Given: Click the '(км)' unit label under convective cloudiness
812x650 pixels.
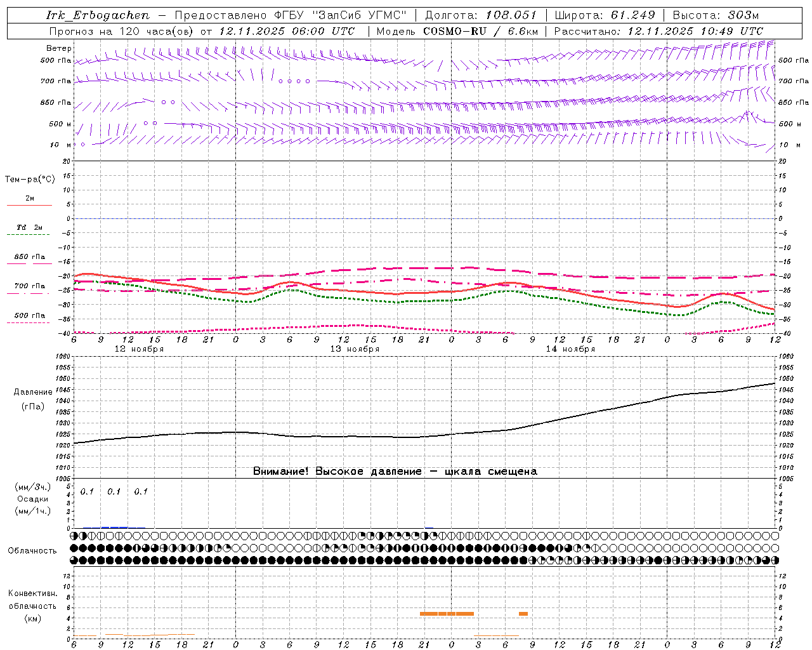Looking at the screenshot, I should coord(32,618).
